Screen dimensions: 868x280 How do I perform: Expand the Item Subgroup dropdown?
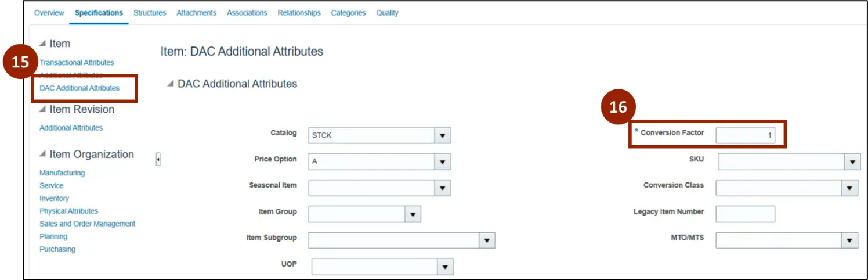tap(487, 240)
